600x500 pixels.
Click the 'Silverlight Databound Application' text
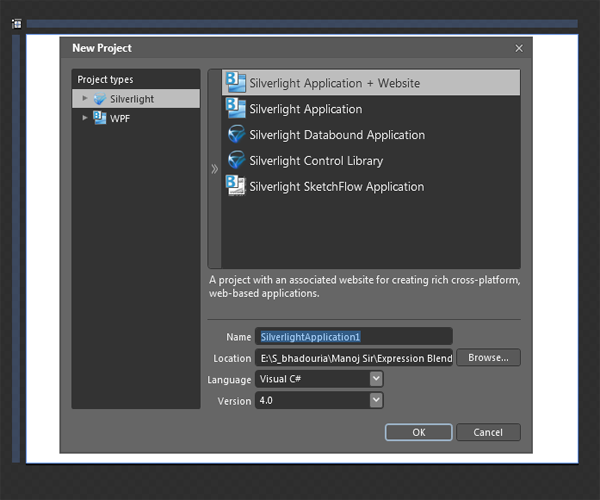coord(337,135)
